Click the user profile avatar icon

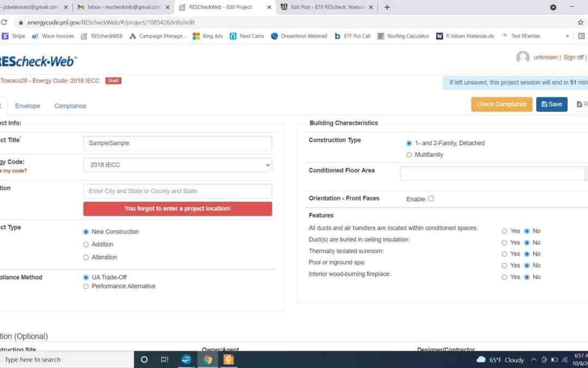(x=523, y=57)
